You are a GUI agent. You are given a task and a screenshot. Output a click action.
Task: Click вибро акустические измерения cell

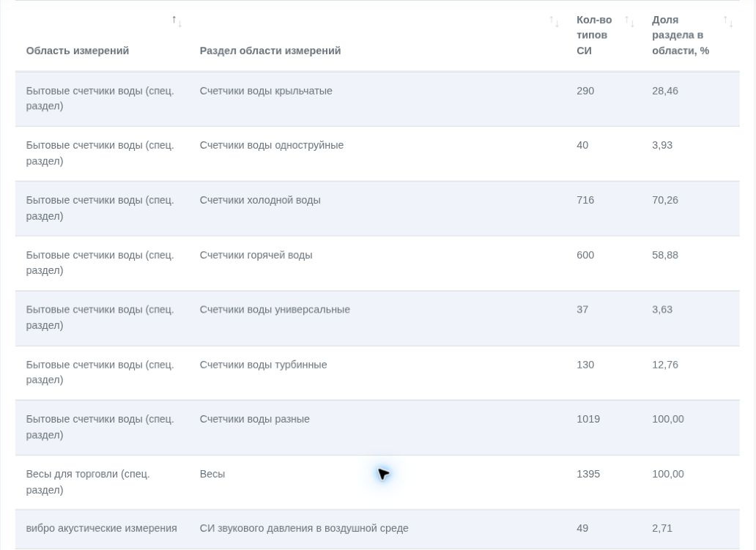(101, 528)
